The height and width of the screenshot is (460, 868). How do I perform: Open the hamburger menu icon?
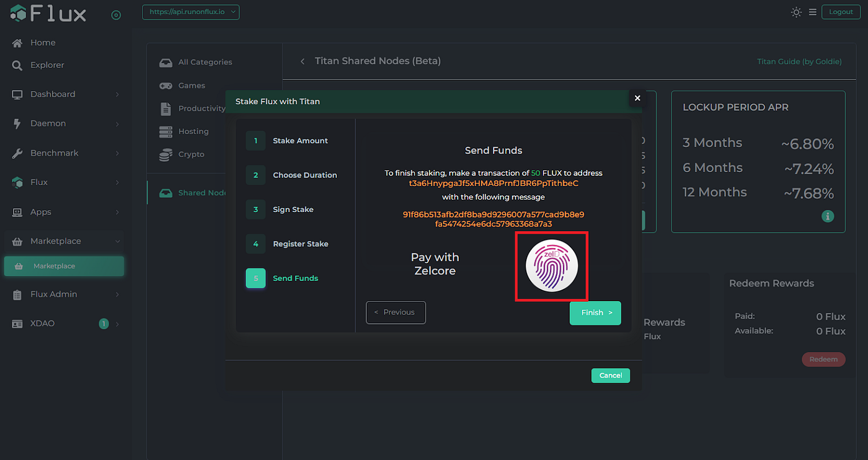[812, 12]
